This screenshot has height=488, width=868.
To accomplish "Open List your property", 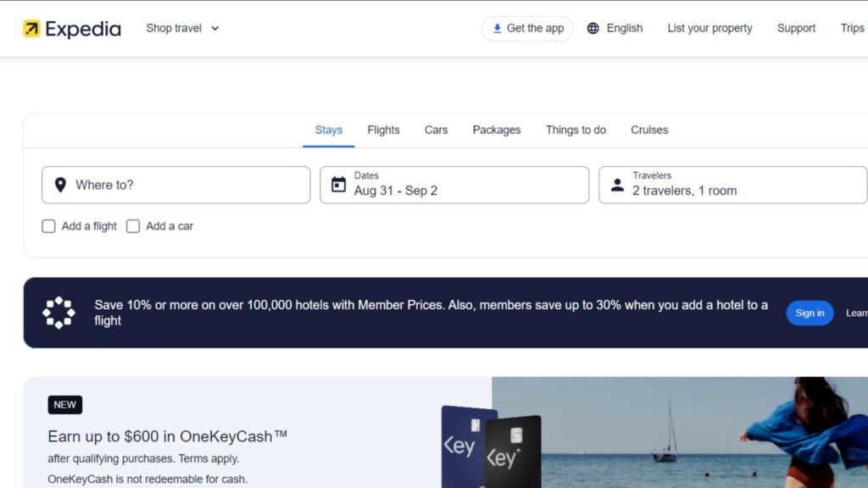I will pyautogui.click(x=709, y=27).
